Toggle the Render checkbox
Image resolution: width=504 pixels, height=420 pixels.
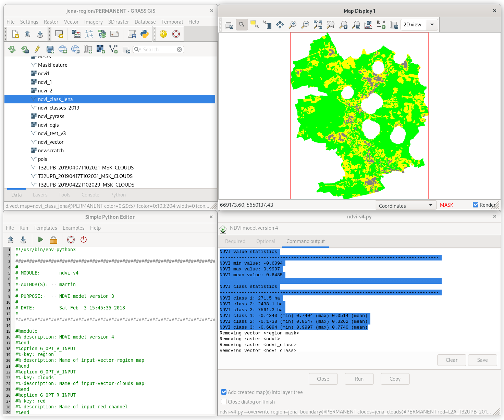pos(476,205)
